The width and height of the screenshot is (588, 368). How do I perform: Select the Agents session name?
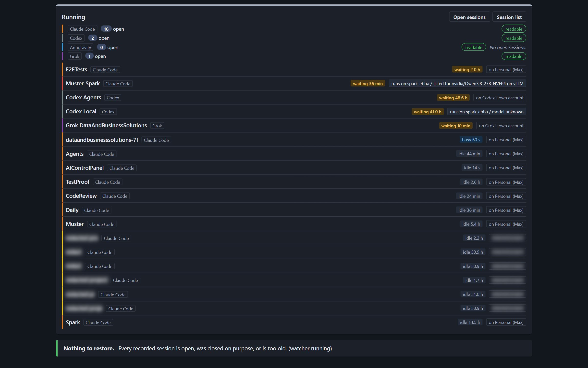pos(74,154)
